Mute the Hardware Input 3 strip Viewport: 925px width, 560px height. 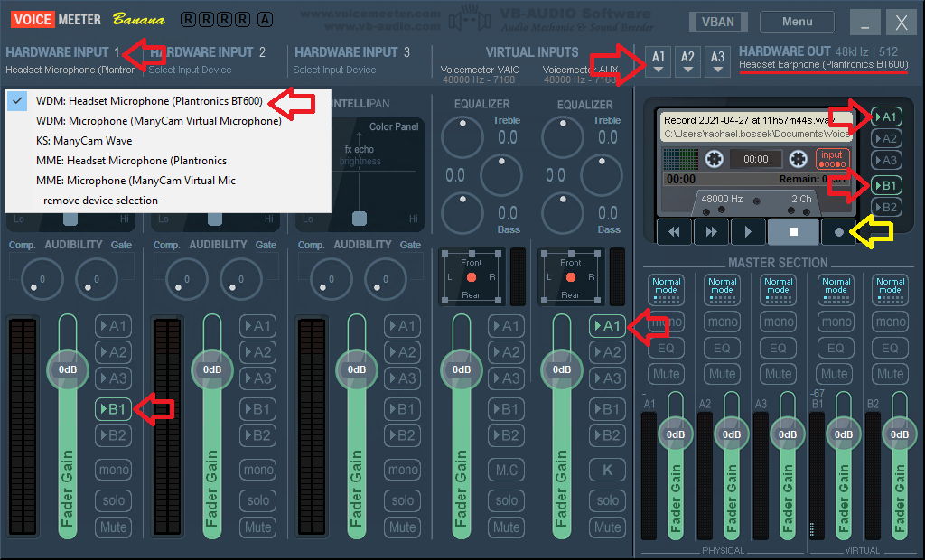click(402, 527)
